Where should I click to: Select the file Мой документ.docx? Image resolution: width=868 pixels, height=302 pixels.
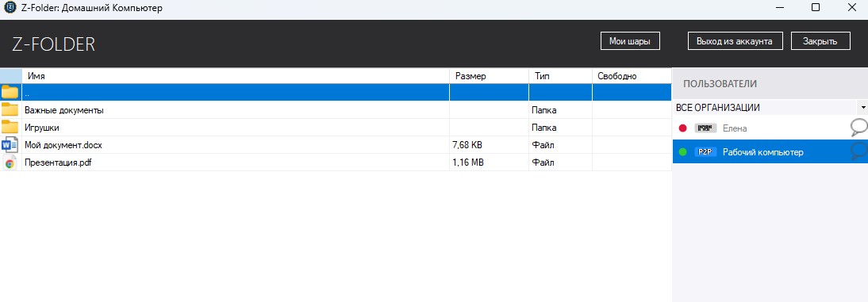pos(63,146)
